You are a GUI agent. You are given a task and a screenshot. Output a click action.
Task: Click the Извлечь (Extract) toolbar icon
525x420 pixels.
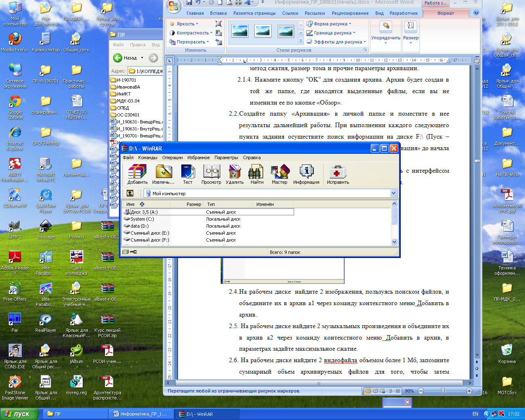click(x=163, y=174)
